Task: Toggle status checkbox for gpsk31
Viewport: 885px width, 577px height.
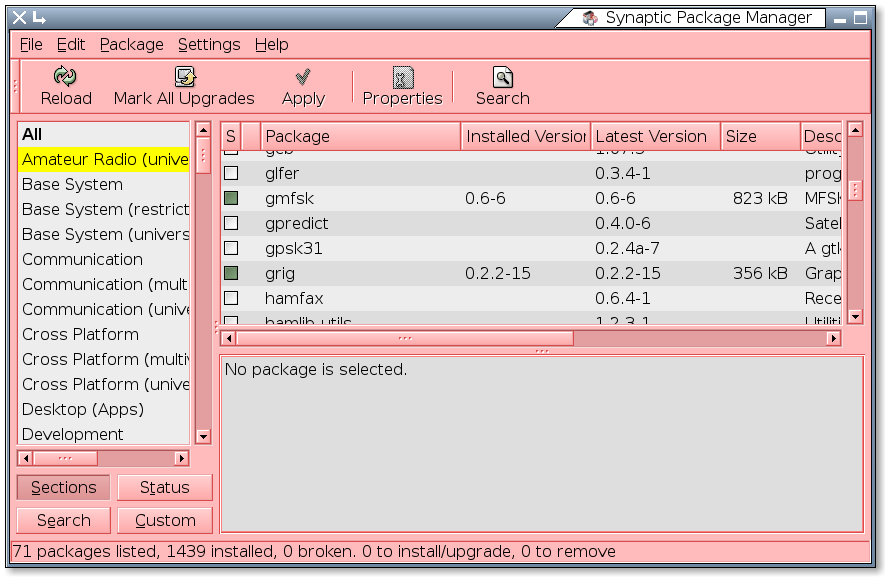Action: tap(231, 248)
